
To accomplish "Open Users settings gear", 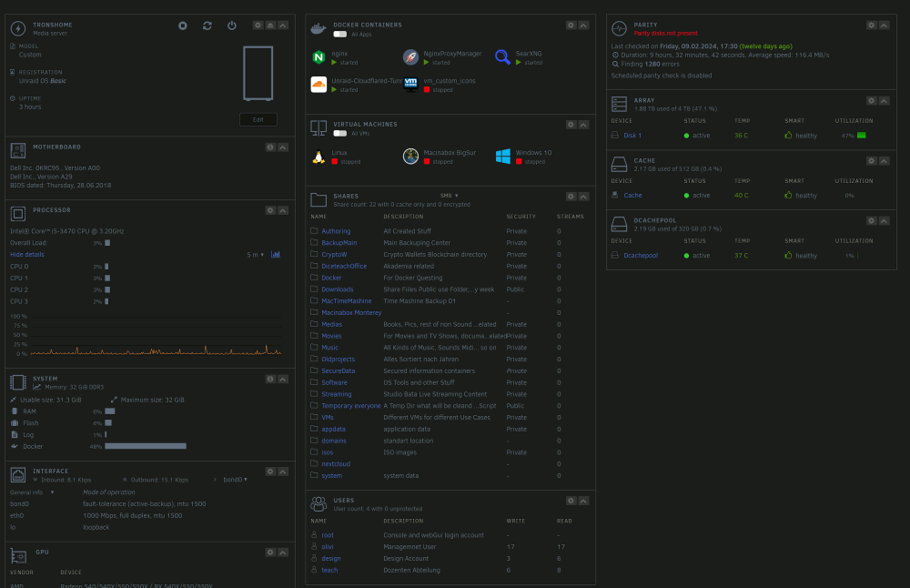I will [x=571, y=501].
